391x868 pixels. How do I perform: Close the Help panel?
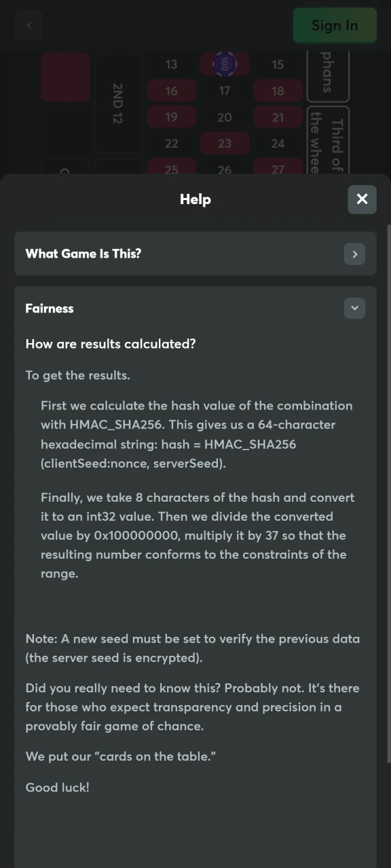pyautogui.click(x=362, y=199)
